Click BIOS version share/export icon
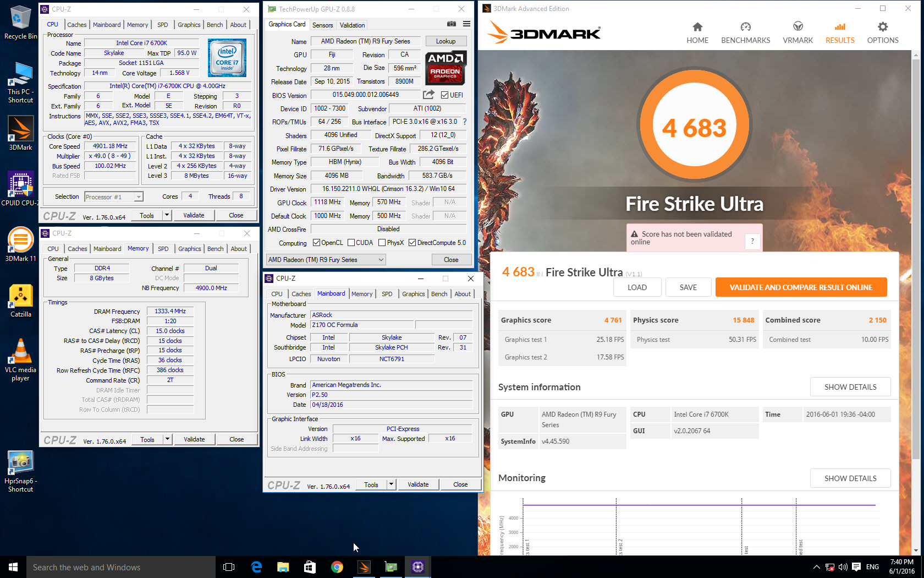 coord(428,95)
